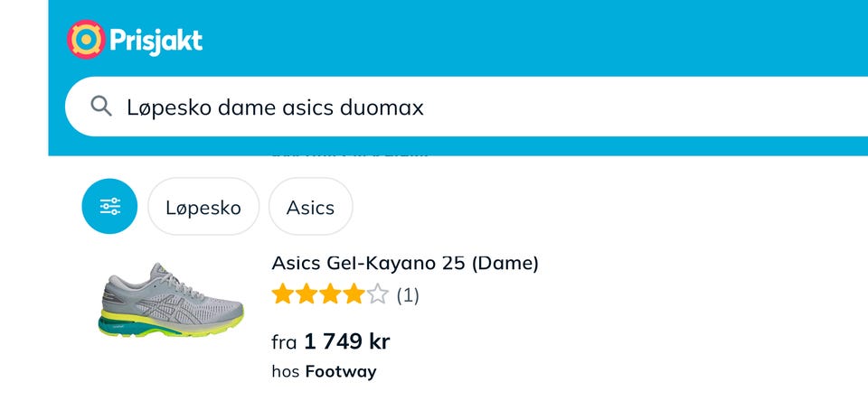Click the 'fra' label before the price
This screenshot has height=401, width=868.
(284, 342)
